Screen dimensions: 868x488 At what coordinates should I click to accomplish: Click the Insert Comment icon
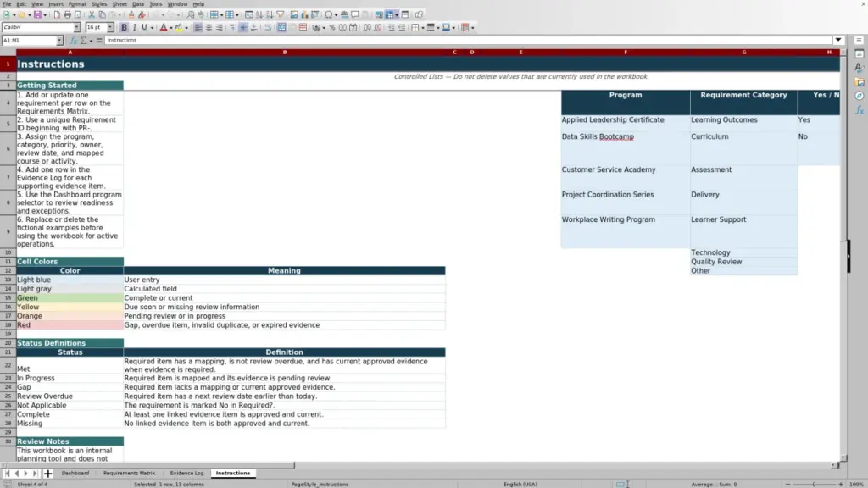click(x=355, y=14)
